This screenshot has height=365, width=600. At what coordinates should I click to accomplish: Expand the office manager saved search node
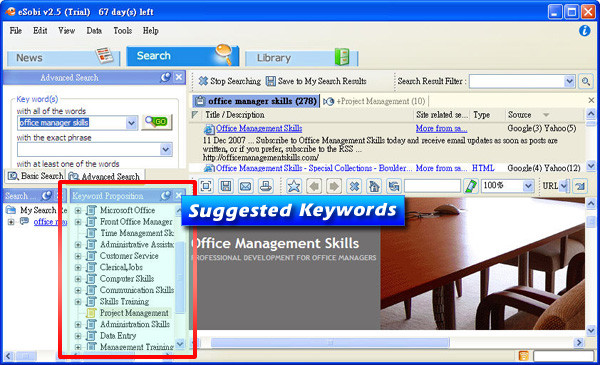(11, 222)
